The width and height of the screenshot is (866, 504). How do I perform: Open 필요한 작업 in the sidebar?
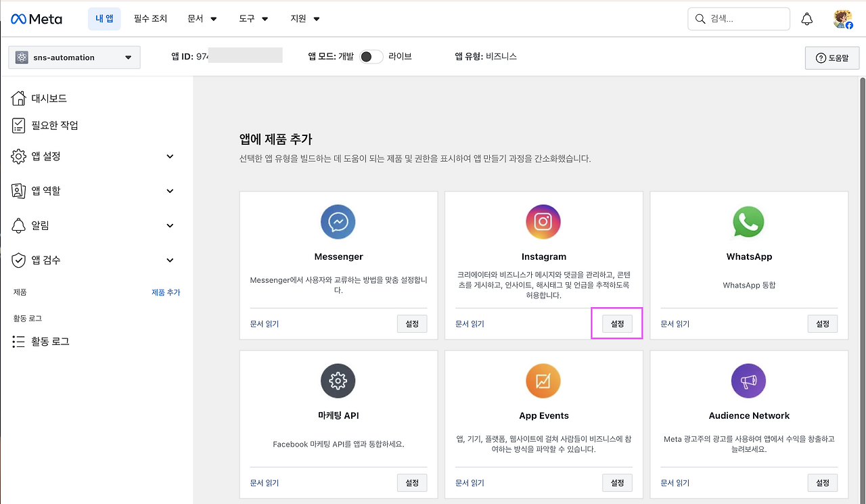point(55,125)
